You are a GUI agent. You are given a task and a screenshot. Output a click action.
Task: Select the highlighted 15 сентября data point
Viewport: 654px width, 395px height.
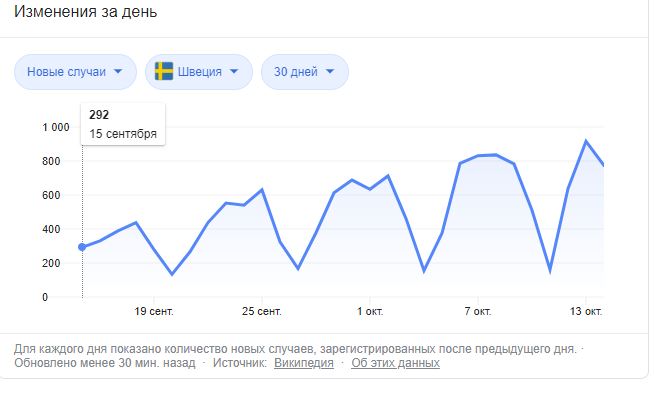[x=82, y=247]
